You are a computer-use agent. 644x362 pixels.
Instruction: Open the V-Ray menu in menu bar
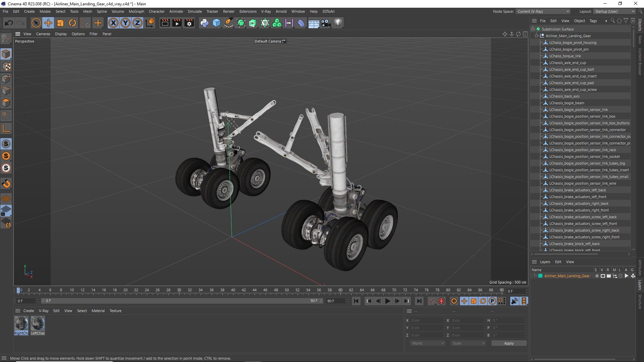click(x=266, y=11)
